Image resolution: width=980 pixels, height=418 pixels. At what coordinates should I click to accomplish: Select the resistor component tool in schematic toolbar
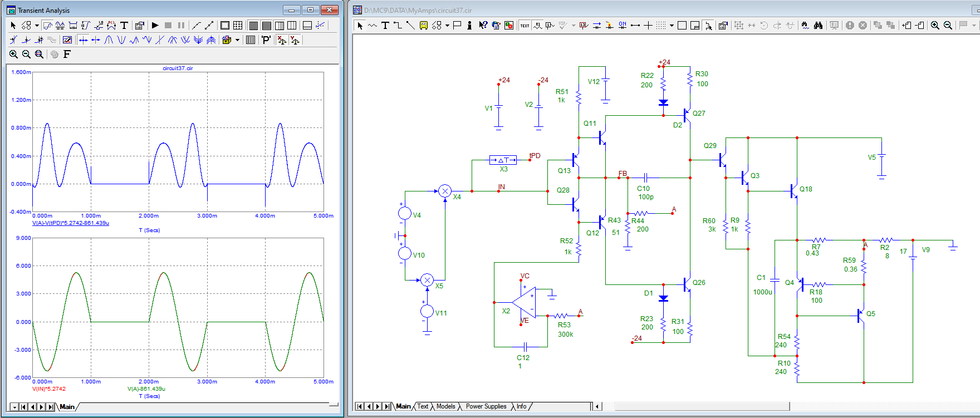pyautogui.click(x=373, y=26)
